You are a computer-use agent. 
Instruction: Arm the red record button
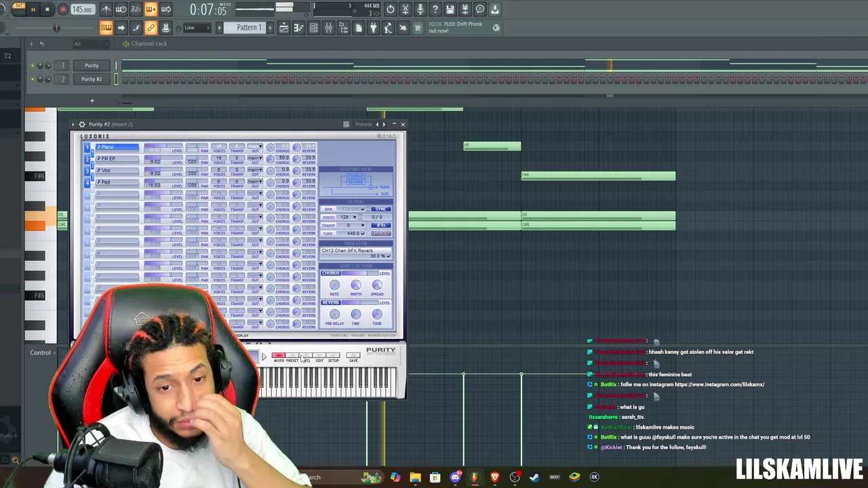point(62,9)
